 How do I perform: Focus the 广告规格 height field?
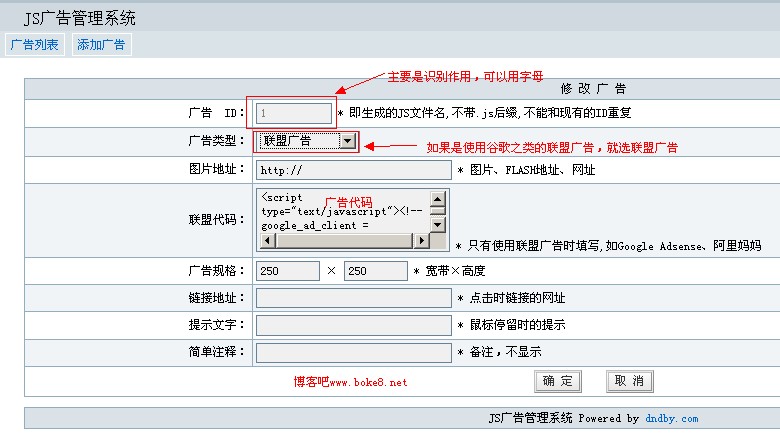[x=374, y=271]
